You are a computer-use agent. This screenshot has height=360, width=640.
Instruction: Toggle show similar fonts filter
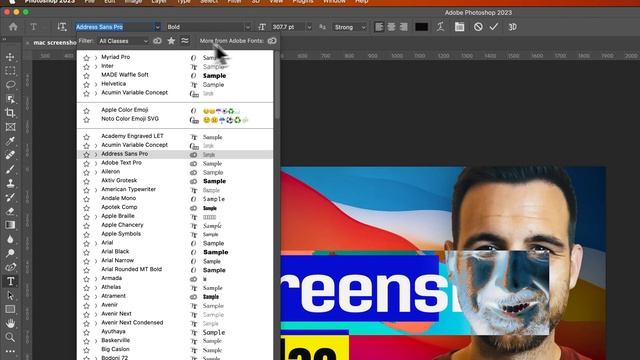pyautogui.click(x=185, y=41)
